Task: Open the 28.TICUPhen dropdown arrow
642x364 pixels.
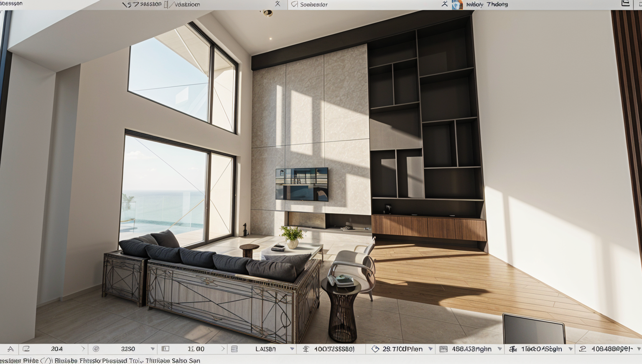Action: (431, 349)
